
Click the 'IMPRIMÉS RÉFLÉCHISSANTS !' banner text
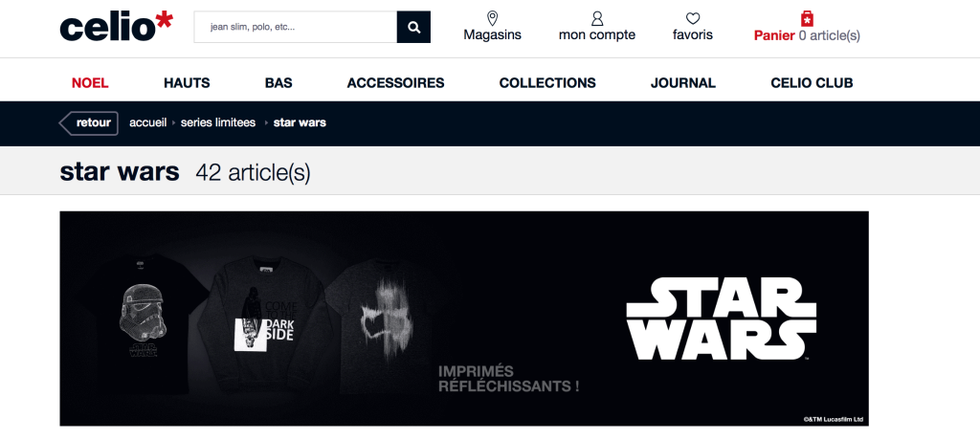click(509, 379)
